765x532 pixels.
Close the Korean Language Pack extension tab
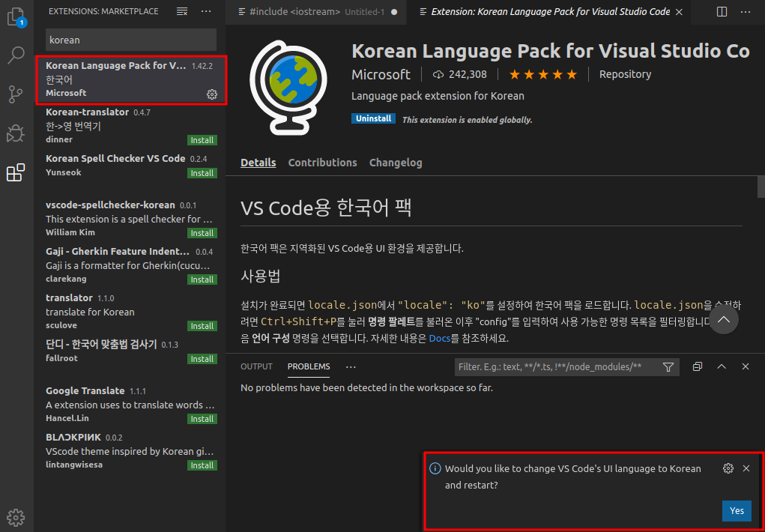[679, 12]
